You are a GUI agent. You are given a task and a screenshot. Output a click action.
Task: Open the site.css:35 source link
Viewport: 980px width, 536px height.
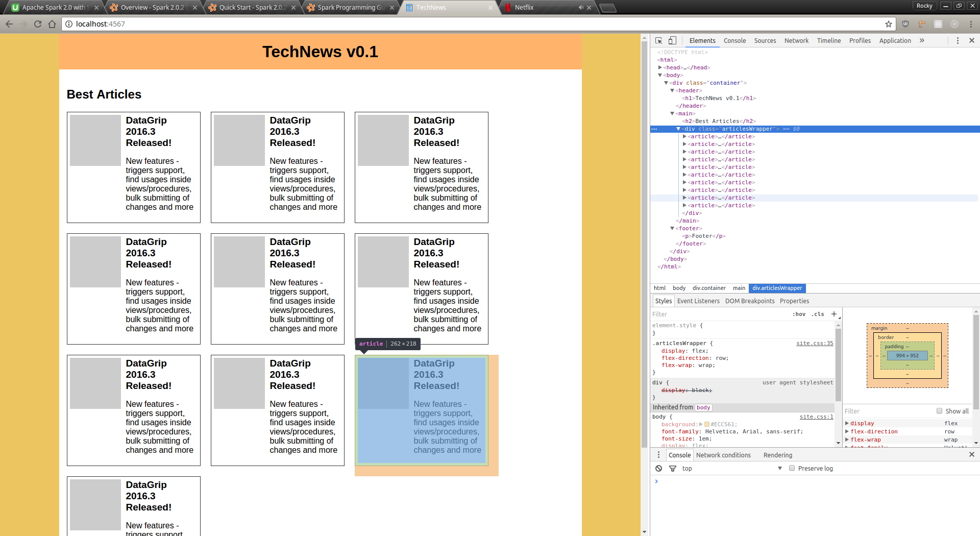[815, 343]
